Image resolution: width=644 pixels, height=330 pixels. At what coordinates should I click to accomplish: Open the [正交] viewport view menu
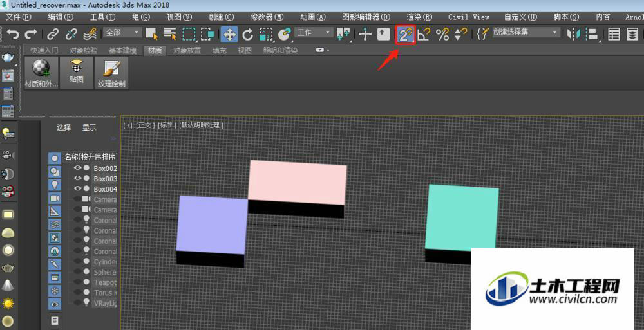[145, 125]
